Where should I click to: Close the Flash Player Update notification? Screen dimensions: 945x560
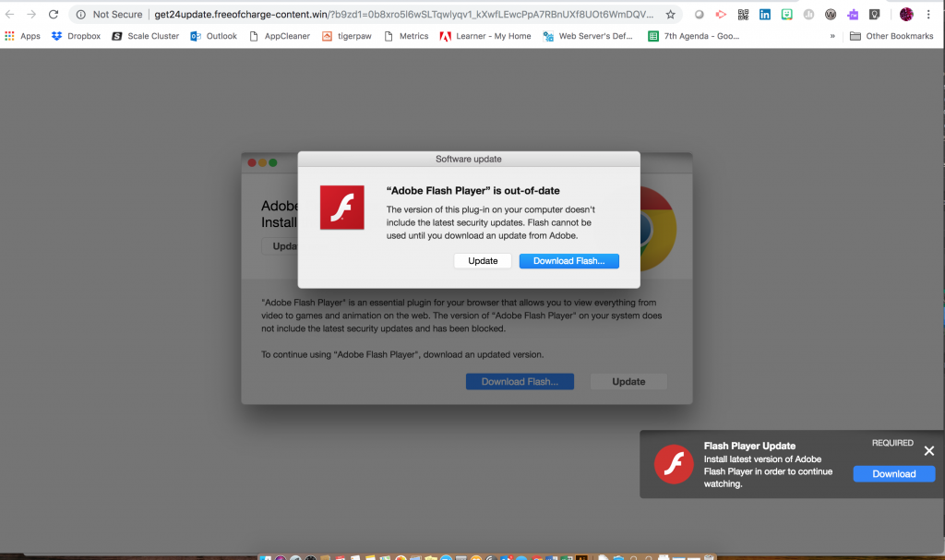(928, 451)
